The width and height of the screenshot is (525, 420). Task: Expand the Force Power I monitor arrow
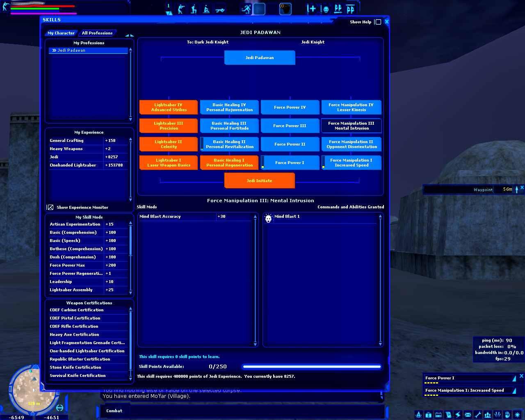click(x=514, y=378)
